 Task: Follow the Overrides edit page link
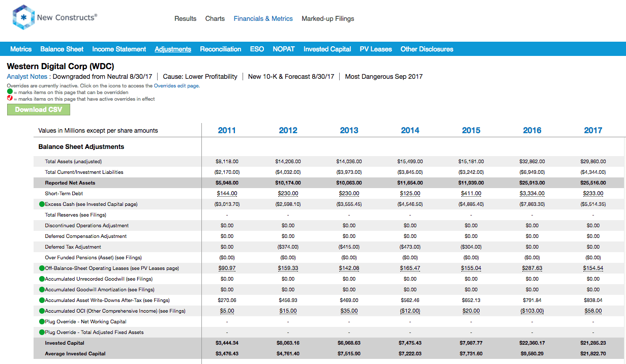pyautogui.click(x=176, y=86)
